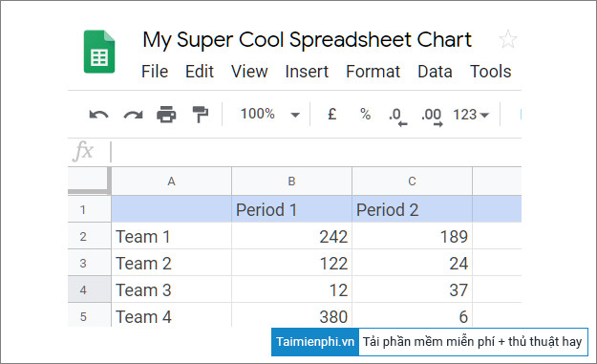Increase decimal places icon

[432, 117]
